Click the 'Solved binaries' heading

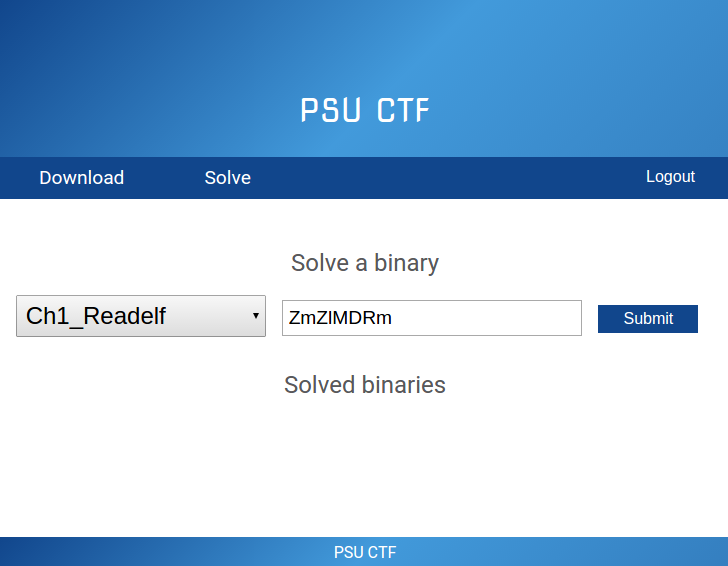[364, 385]
